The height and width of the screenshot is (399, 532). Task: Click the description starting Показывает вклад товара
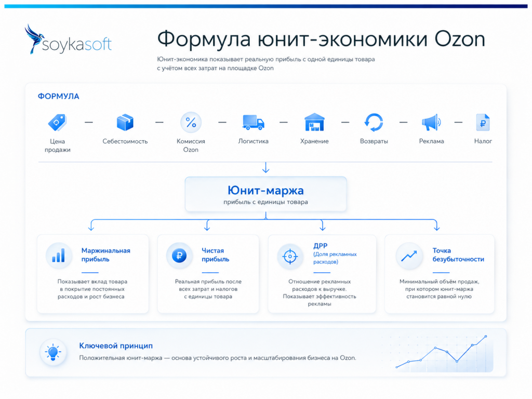[92, 289]
